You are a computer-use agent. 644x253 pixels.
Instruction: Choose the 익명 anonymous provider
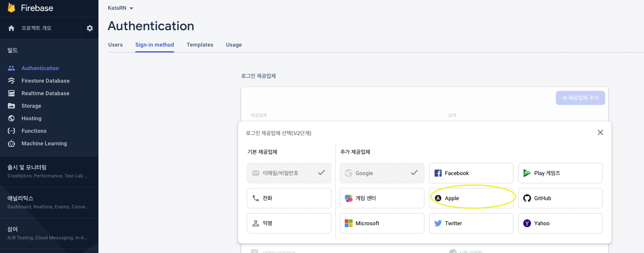tap(289, 223)
